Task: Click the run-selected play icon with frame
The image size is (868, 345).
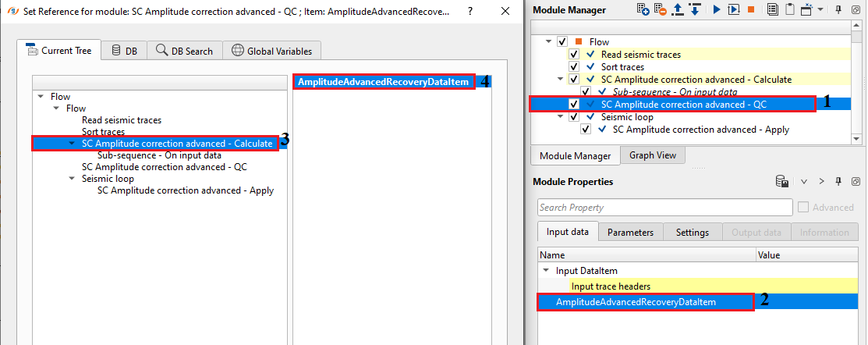Action: (734, 9)
